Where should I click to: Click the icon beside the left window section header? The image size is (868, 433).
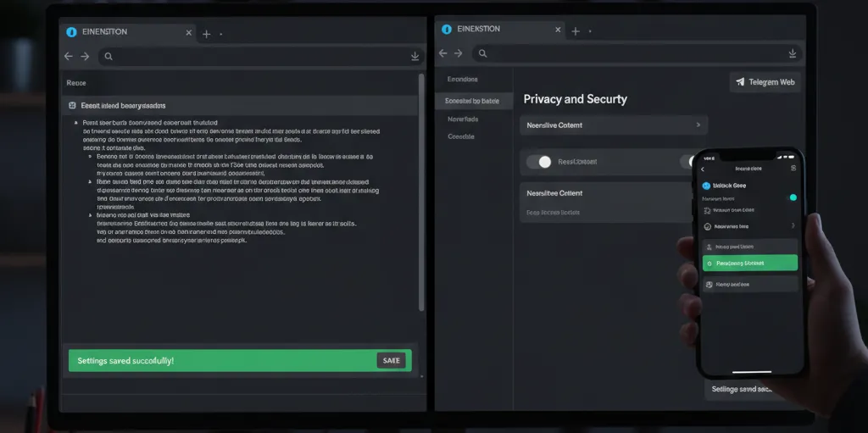point(72,105)
